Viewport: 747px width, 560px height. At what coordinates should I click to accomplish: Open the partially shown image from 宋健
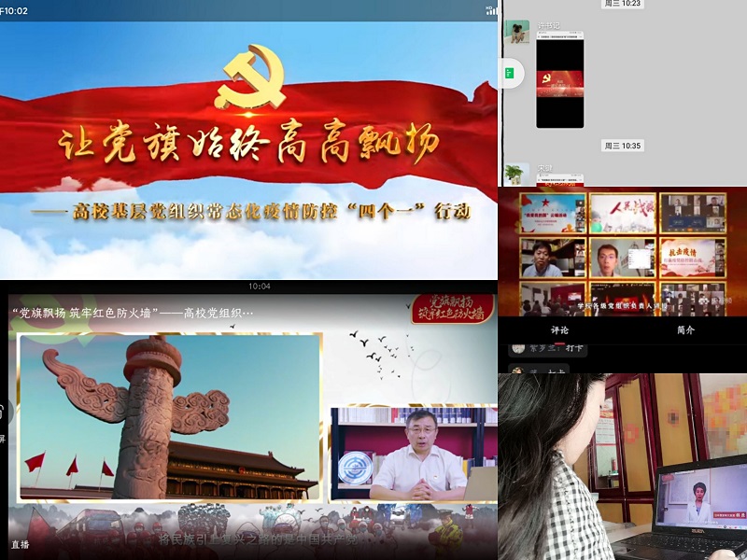[559, 179]
